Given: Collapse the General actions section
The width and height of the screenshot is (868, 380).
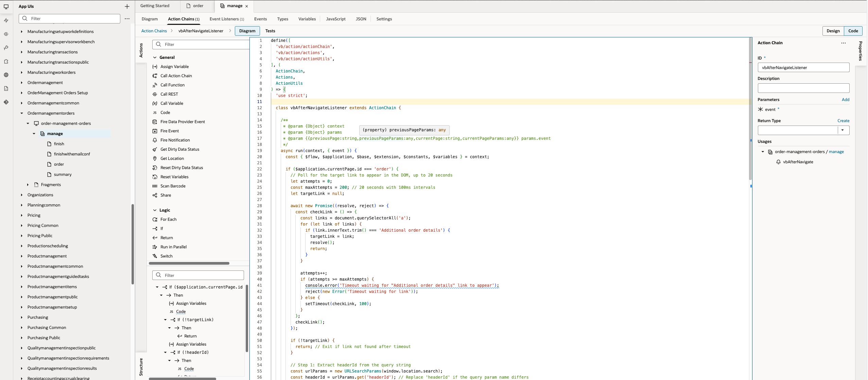Looking at the screenshot, I should point(155,57).
